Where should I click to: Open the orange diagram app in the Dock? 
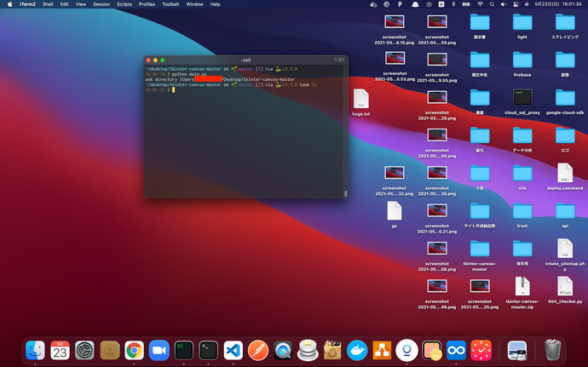click(x=382, y=350)
